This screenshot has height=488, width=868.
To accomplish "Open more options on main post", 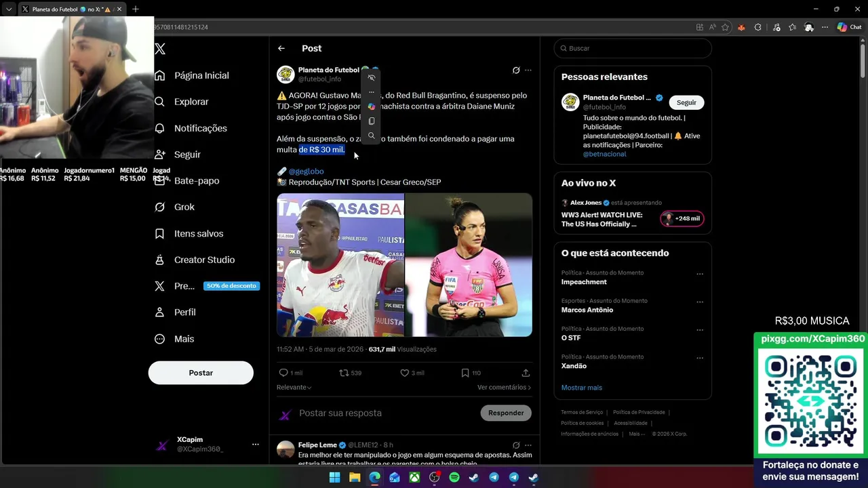I will (528, 70).
